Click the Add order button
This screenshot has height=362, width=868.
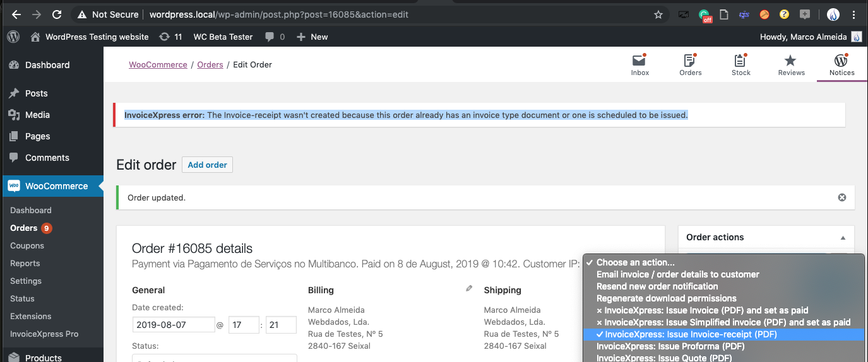click(x=207, y=165)
